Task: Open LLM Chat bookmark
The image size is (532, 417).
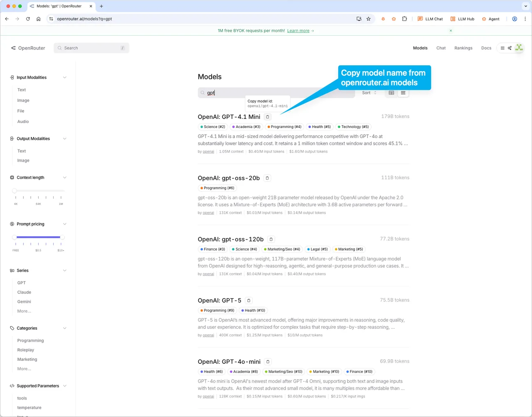Action: 430,19
